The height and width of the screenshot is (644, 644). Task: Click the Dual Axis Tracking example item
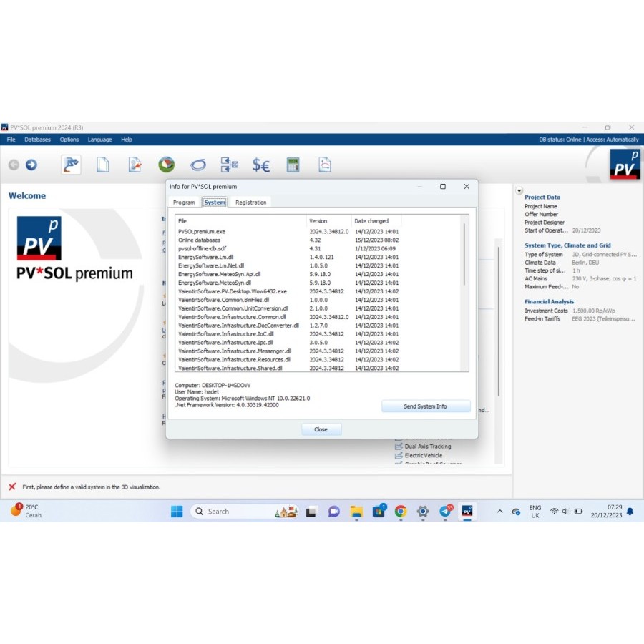click(x=428, y=447)
